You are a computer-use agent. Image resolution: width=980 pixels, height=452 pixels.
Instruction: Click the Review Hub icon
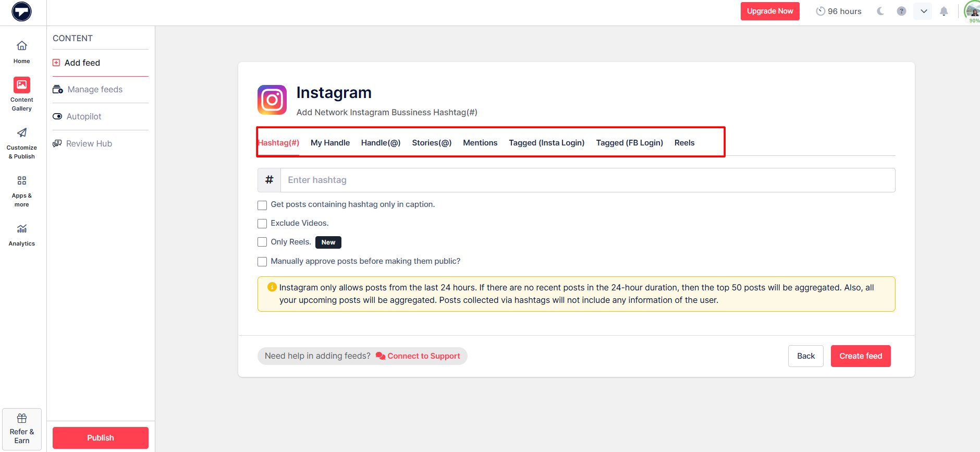tap(57, 143)
